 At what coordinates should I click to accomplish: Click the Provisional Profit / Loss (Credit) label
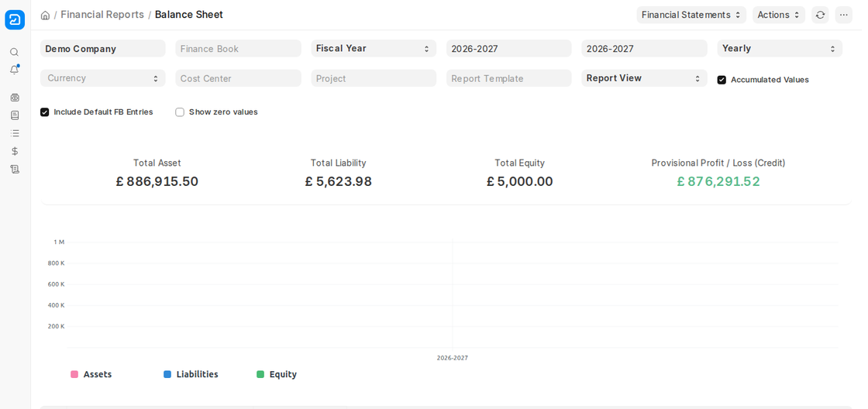718,163
